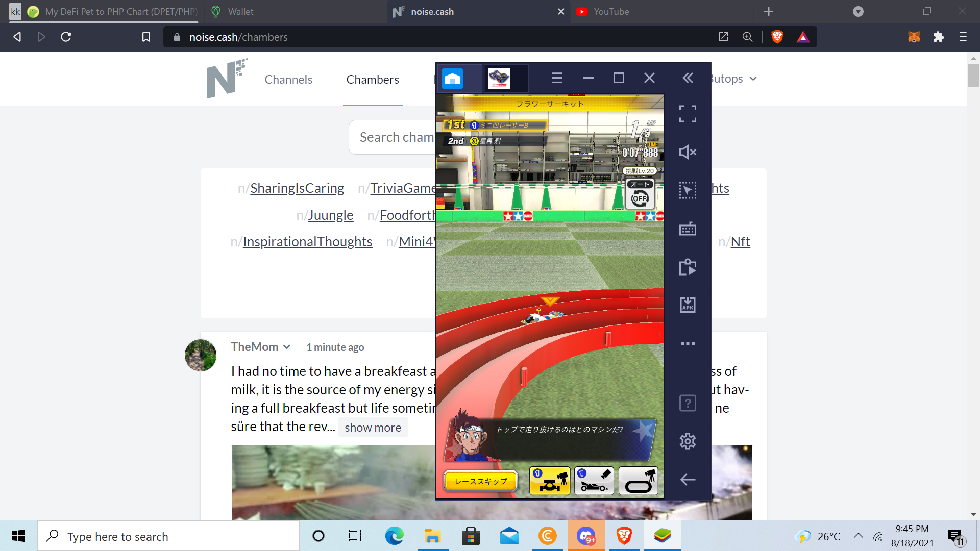The width and height of the screenshot is (980, 551).
Task: Open Brave main menu
Action: coord(963,37)
